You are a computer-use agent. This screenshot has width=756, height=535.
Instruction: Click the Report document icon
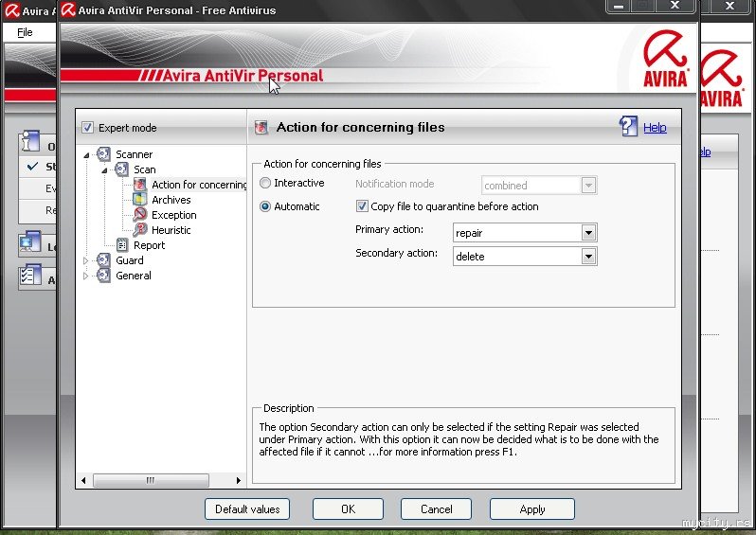(x=122, y=245)
